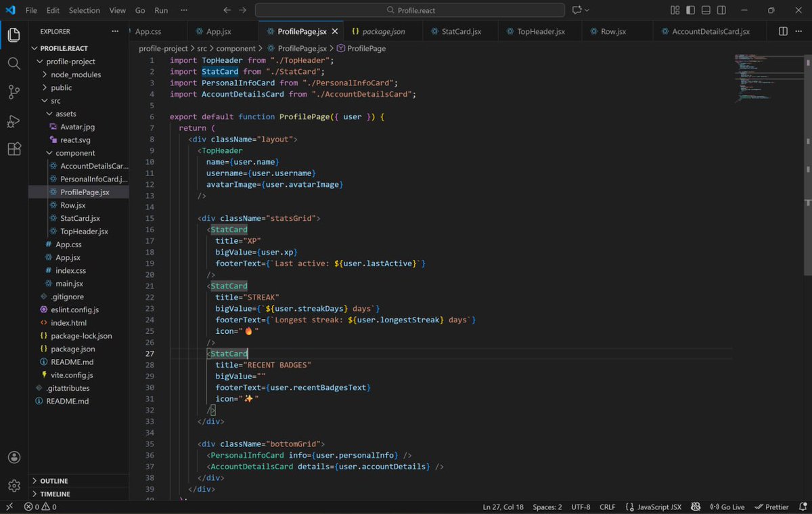Screen dimensions: 812x514
Task: Close the ProfilePage.jsx tab
Action: pos(334,31)
